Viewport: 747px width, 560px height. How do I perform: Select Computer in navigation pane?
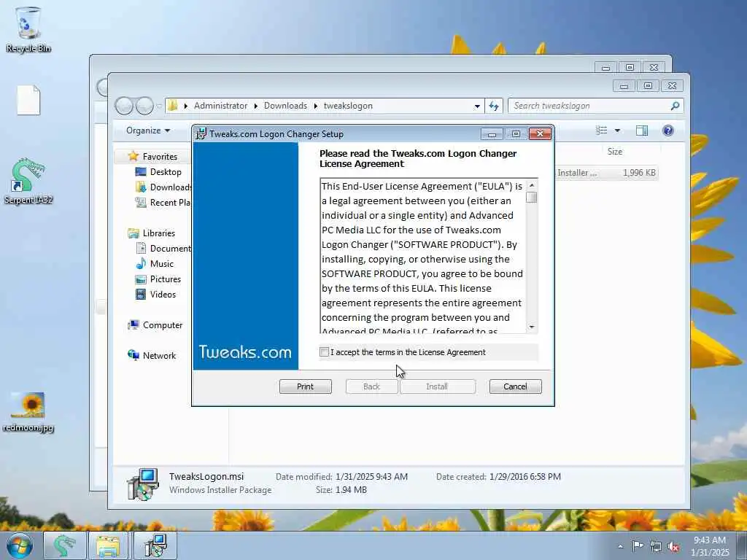coord(163,324)
